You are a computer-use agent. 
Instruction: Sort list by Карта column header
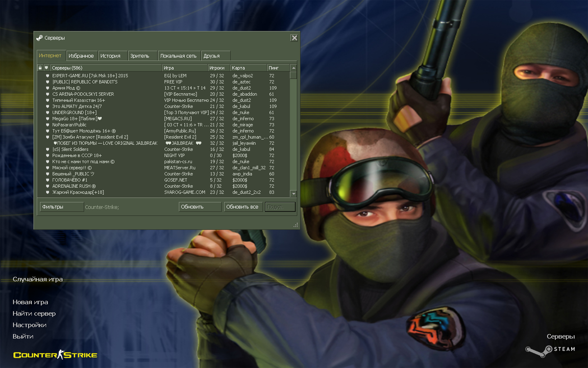248,68
